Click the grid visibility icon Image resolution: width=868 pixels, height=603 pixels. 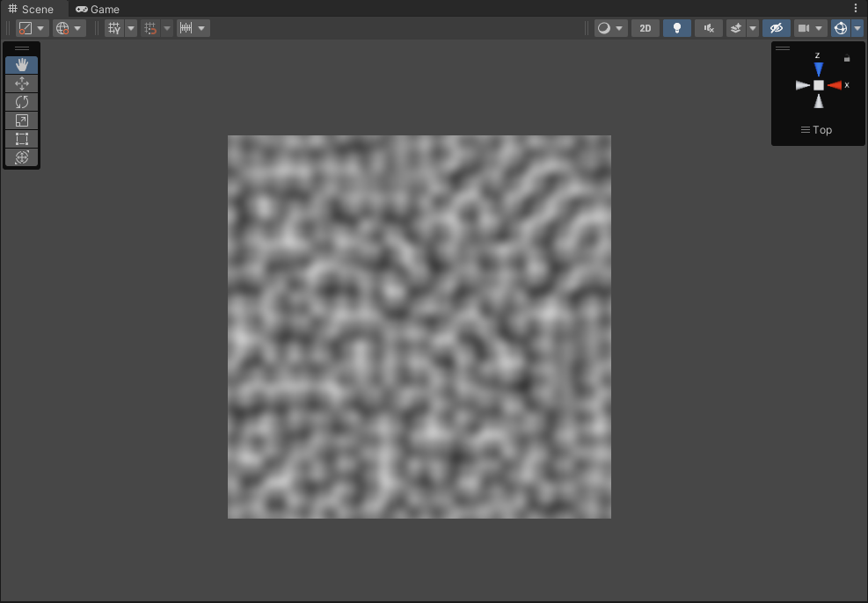click(x=115, y=27)
